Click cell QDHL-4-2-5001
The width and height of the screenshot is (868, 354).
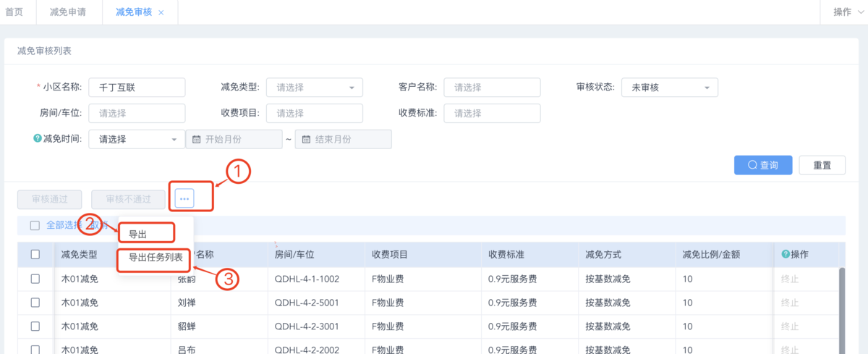pos(307,303)
